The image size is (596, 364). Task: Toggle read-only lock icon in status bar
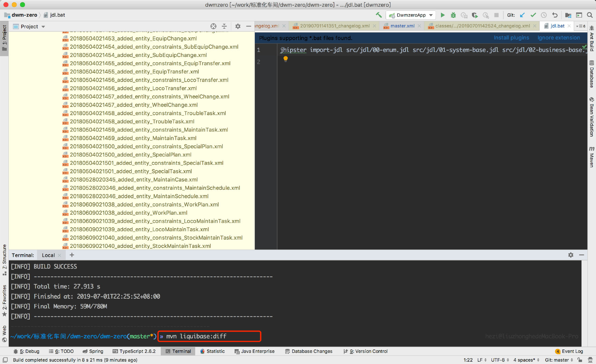580,360
